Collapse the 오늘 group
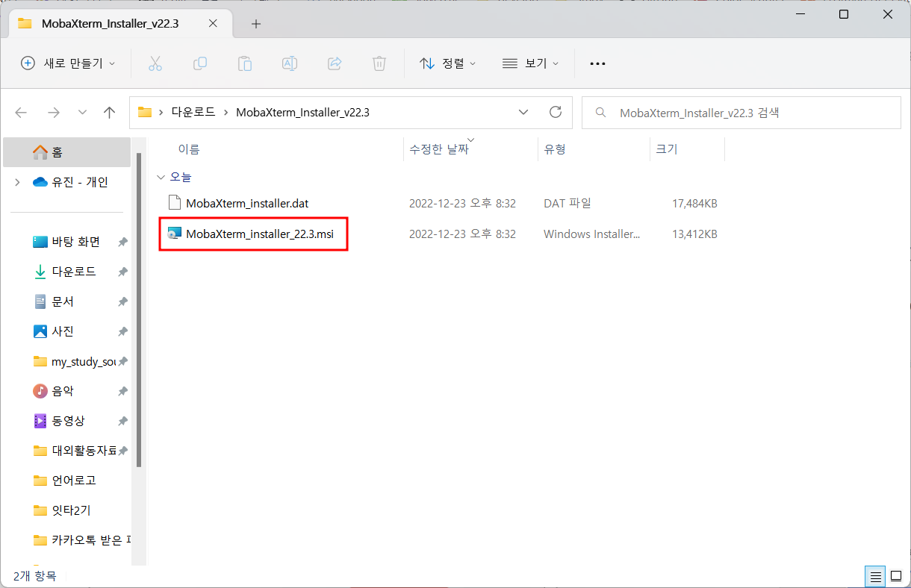The width and height of the screenshot is (911, 588). coord(160,178)
